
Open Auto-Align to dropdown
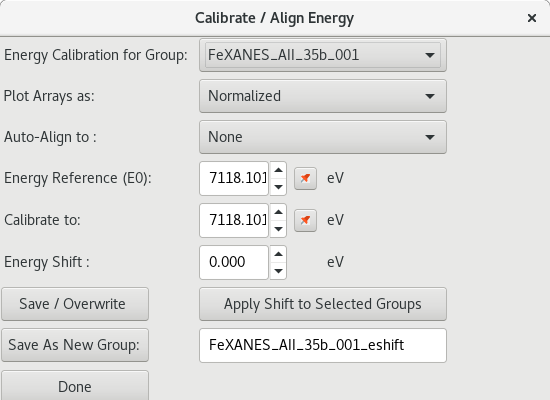(323, 137)
